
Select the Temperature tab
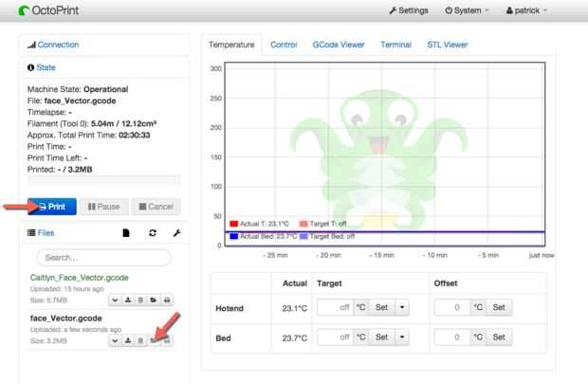coord(231,45)
